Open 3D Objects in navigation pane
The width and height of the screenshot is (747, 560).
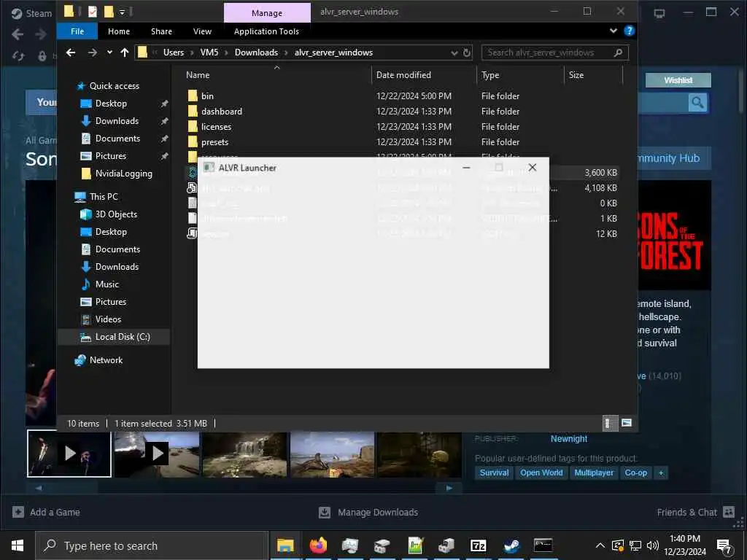coord(116,214)
